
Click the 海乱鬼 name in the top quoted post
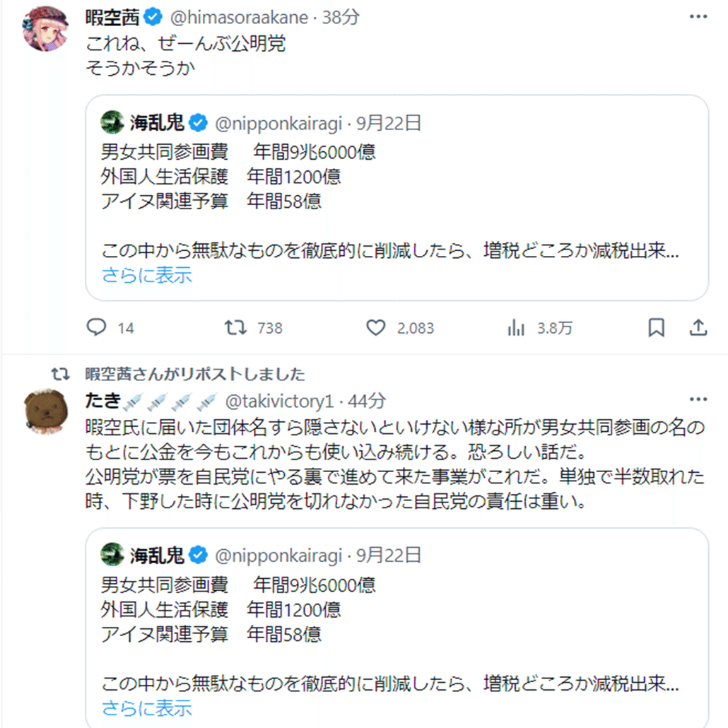(x=157, y=124)
